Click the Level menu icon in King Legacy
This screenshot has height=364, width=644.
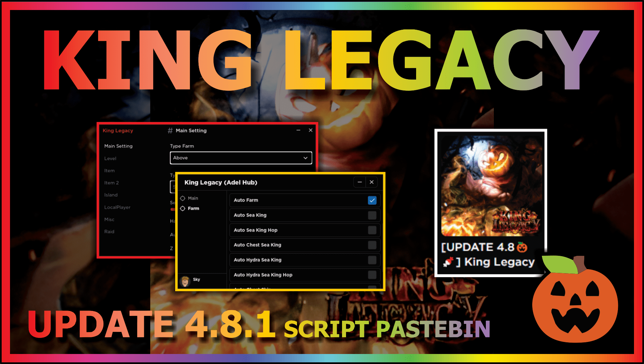(110, 159)
